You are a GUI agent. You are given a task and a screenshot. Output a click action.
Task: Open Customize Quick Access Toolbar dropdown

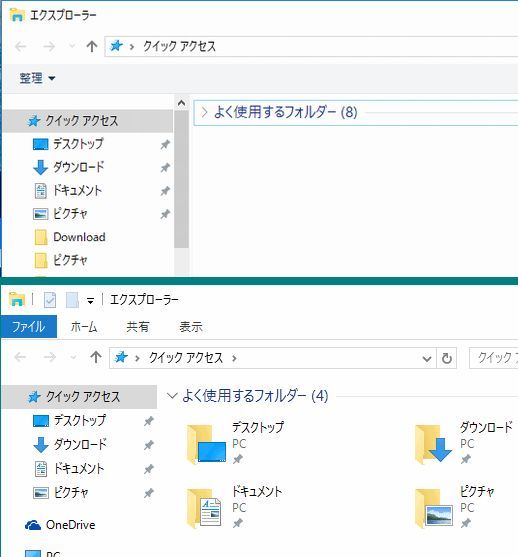[91, 301]
